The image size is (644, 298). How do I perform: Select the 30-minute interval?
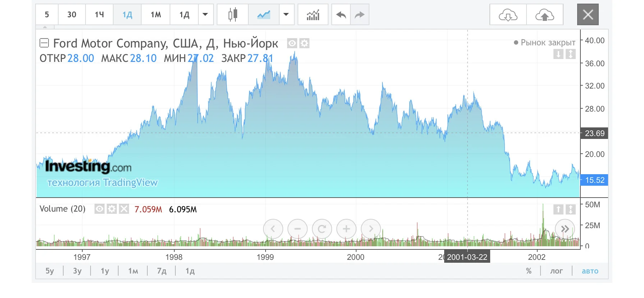pos(72,15)
